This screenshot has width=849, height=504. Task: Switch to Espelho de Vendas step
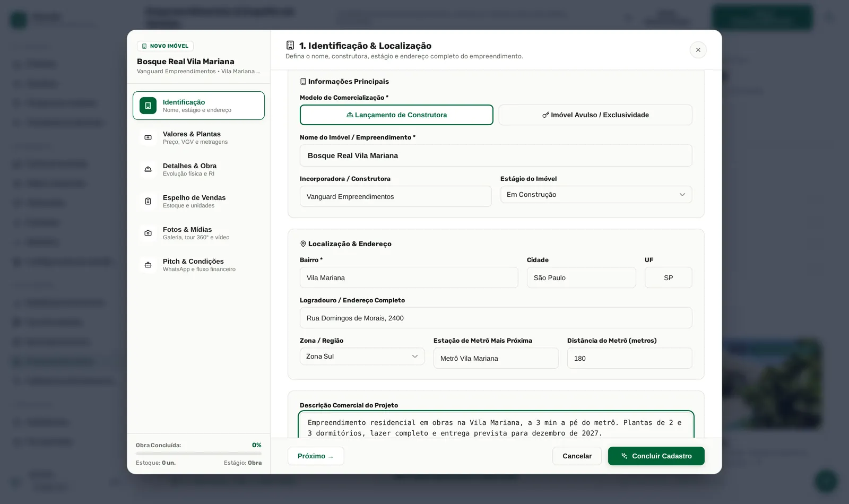click(x=198, y=201)
